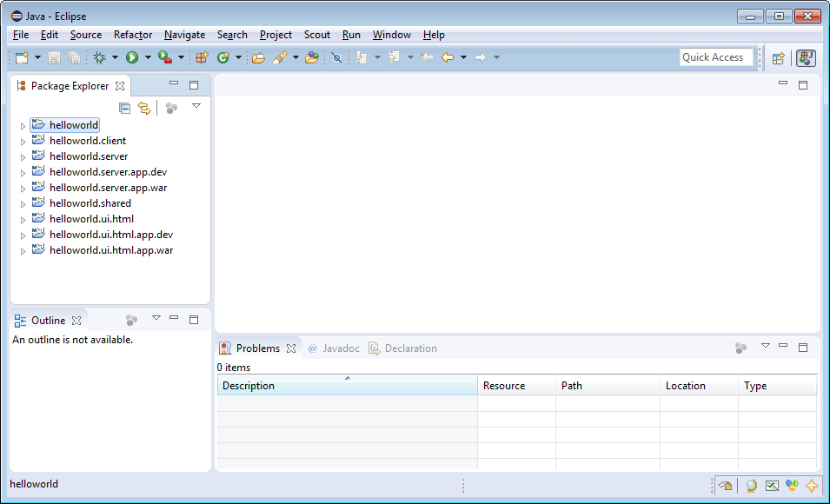Expand the helloworld.ui.html project node

tap(23, 220)
